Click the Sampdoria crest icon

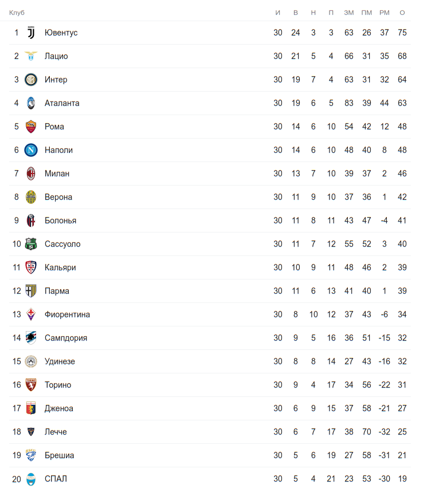31,338
